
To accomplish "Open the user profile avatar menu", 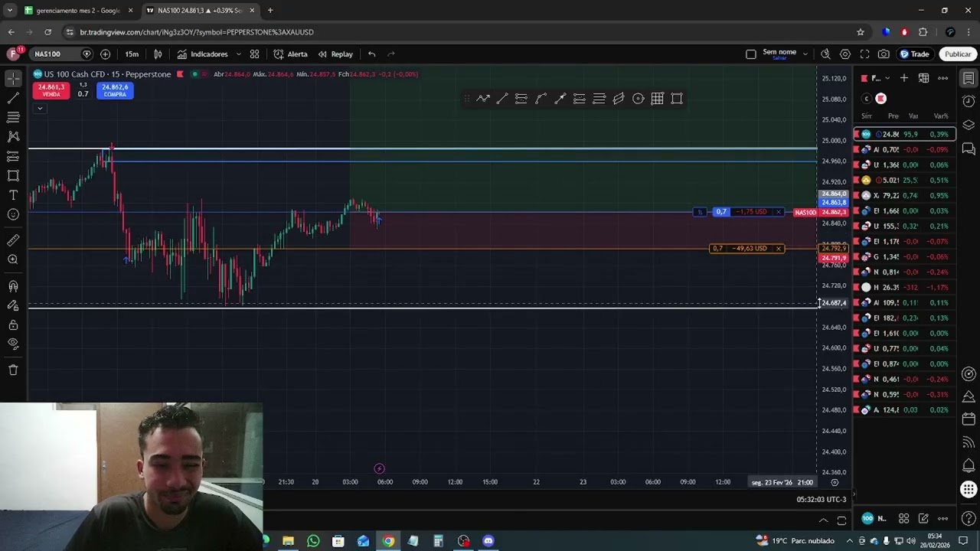I will (14, 54).
